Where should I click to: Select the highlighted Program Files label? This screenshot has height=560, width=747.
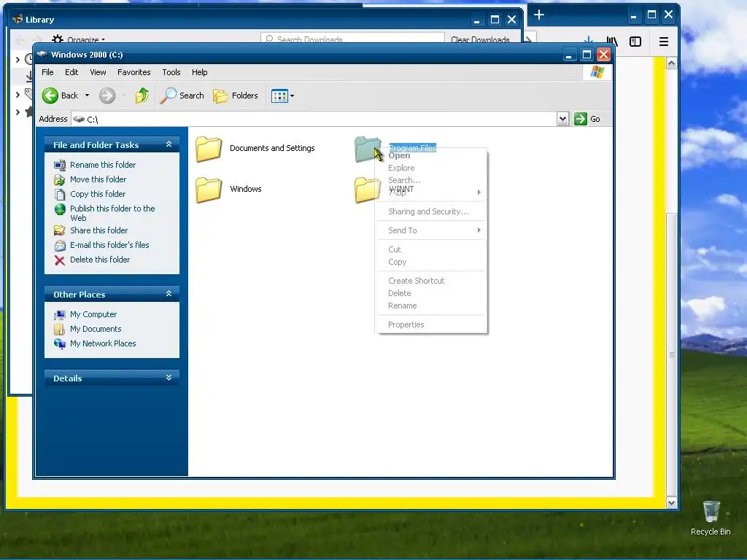[413, 148]
